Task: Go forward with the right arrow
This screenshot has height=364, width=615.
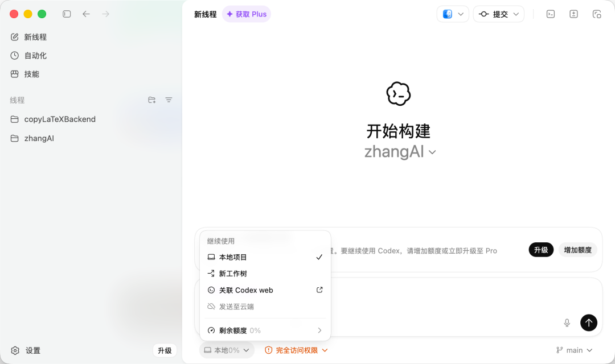Action: [105, 14]
